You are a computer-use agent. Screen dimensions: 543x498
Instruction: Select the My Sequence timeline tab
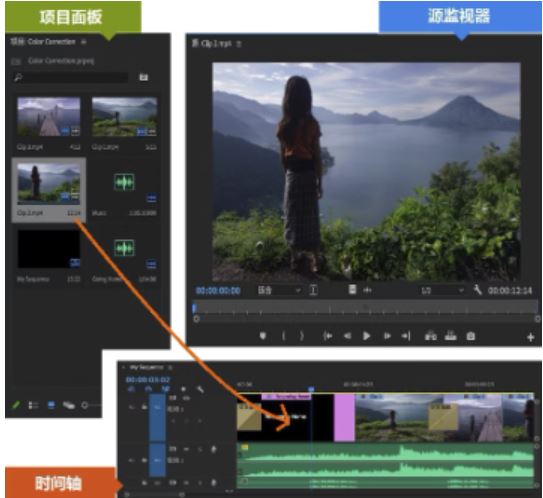point(146,367)
